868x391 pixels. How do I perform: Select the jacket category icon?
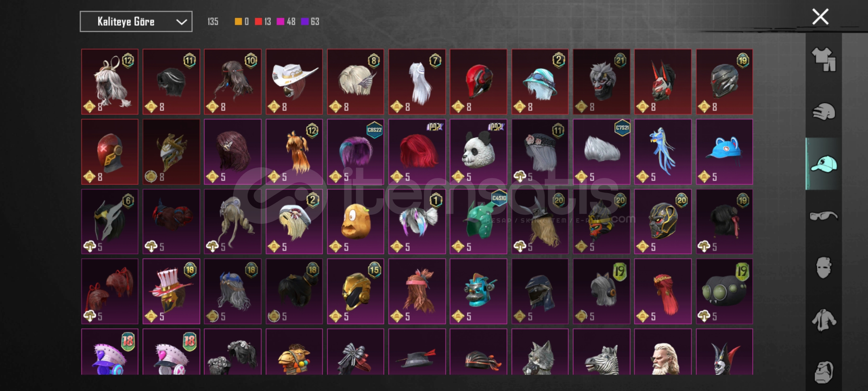click(x=824, y=320)
